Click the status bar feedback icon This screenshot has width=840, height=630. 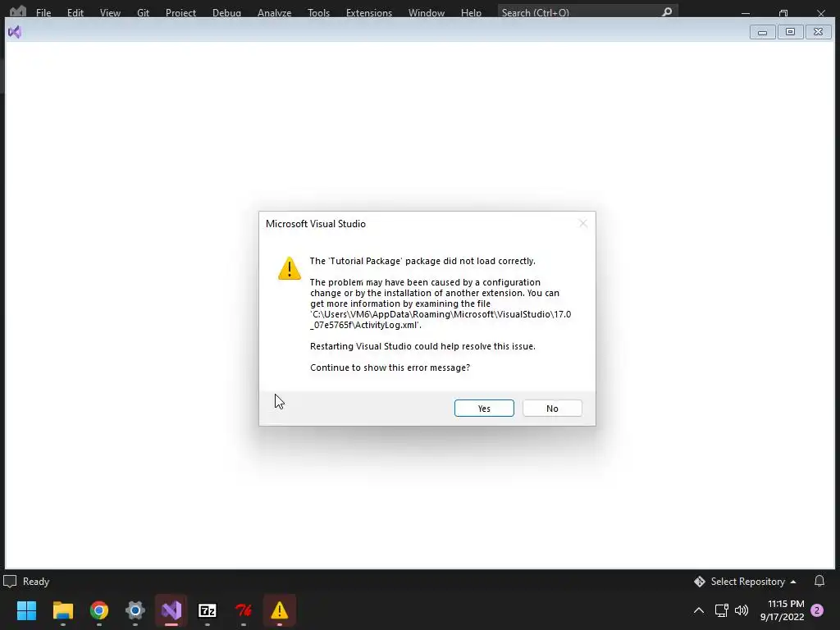tap(10, 582)
